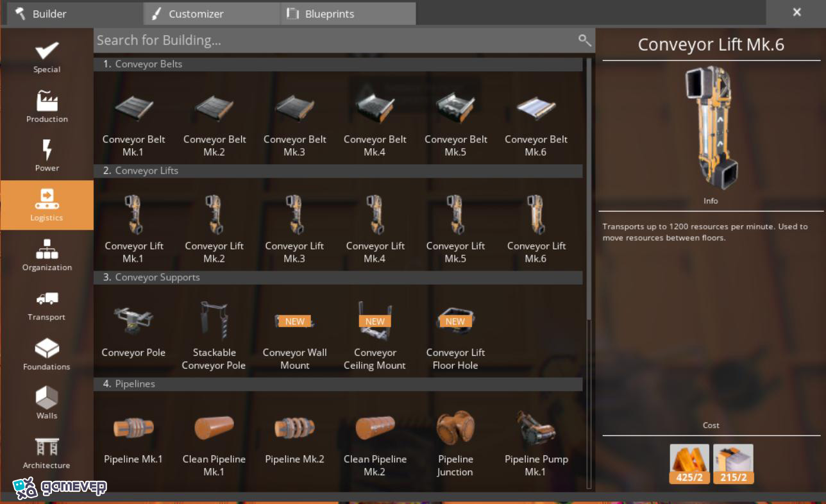Viewport: 826px width, 504px height.
Task: Click the building list scrollbar
Action: click(x=589, y=189)
